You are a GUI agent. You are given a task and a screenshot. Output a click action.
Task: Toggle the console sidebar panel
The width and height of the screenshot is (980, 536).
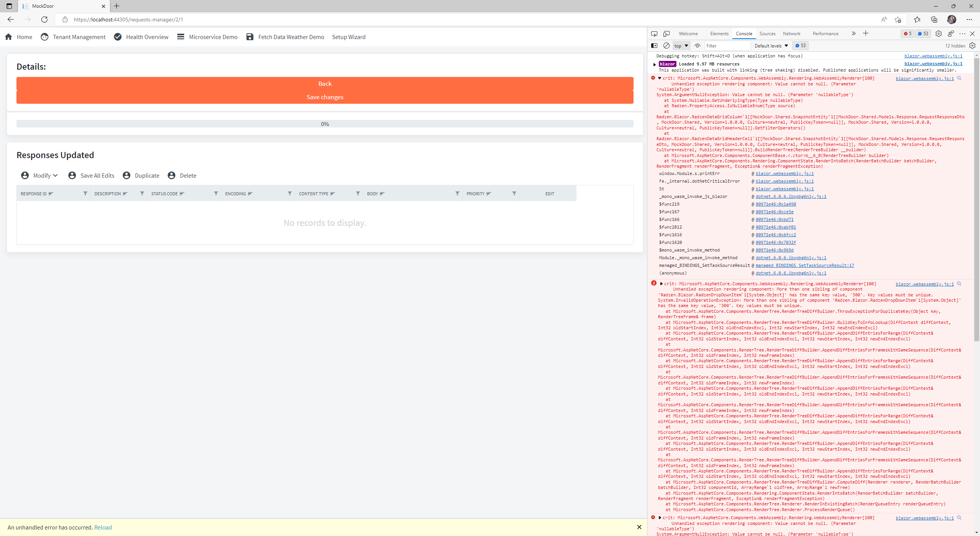tap(654, 46)
